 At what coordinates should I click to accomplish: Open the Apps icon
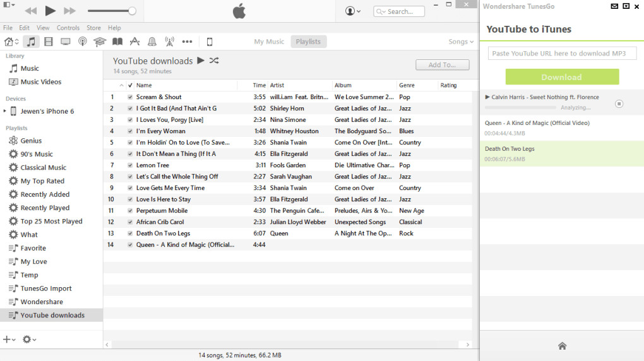point(134,42)
